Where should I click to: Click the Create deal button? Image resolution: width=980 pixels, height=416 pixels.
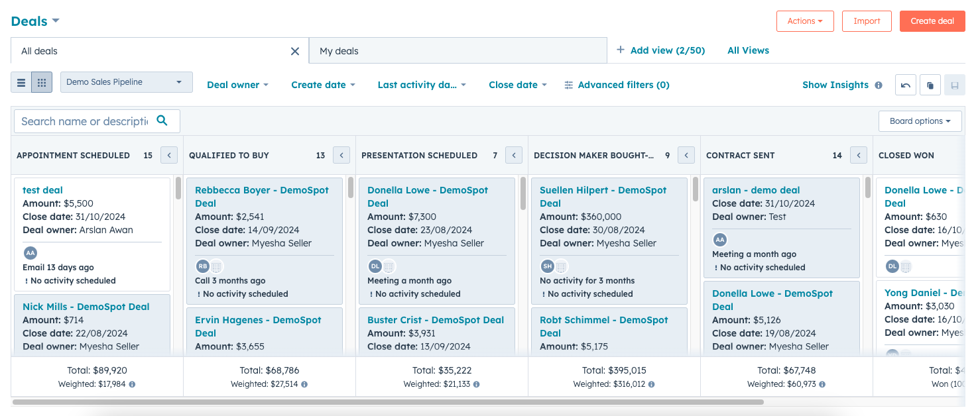pyautogui.click(x=932, y=21)
